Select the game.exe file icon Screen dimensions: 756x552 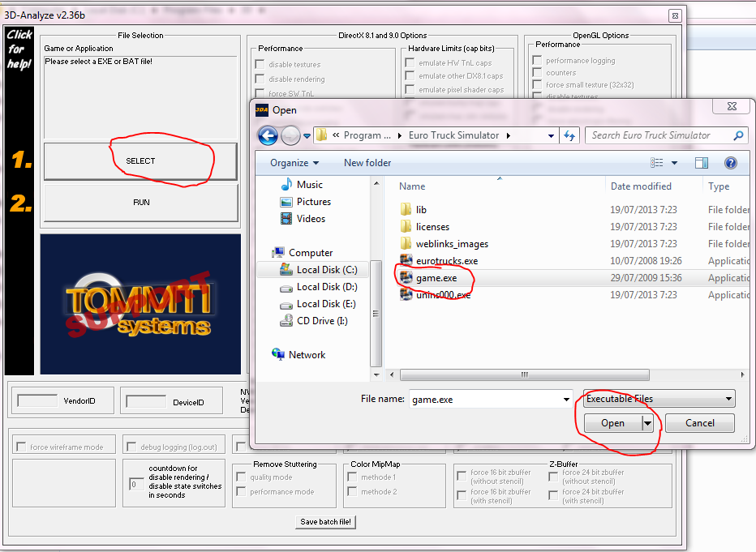[406, 277]
